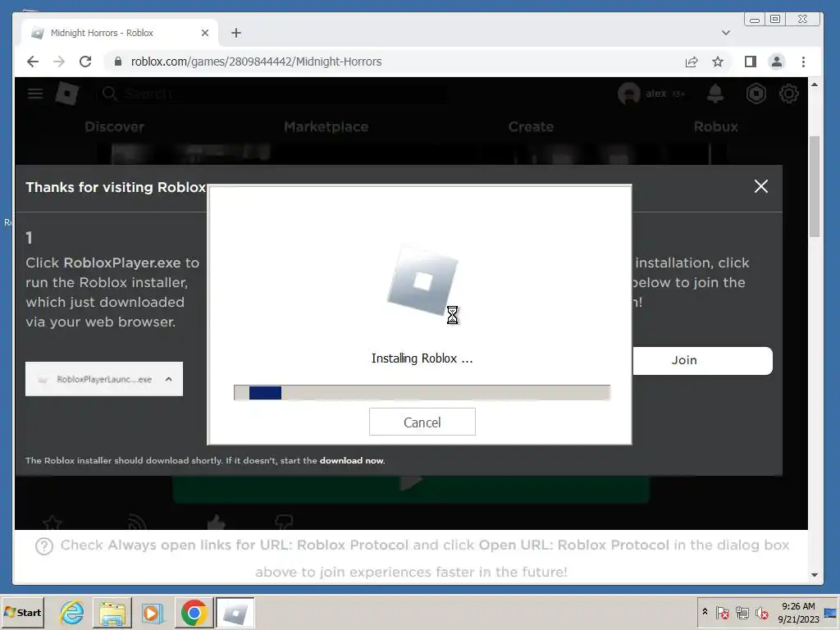The image size is (840, 630).
Task: Go back to the previous page
Action: tap(33, 62)
